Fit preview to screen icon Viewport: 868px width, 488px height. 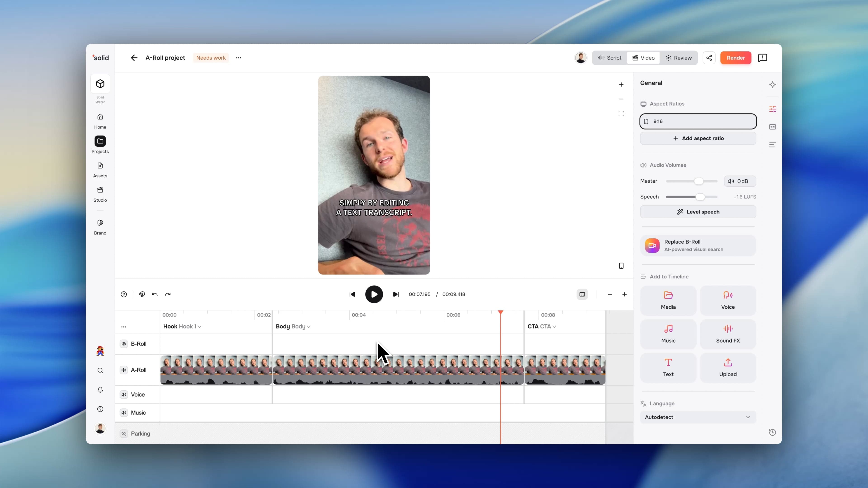tap(621, 113)
